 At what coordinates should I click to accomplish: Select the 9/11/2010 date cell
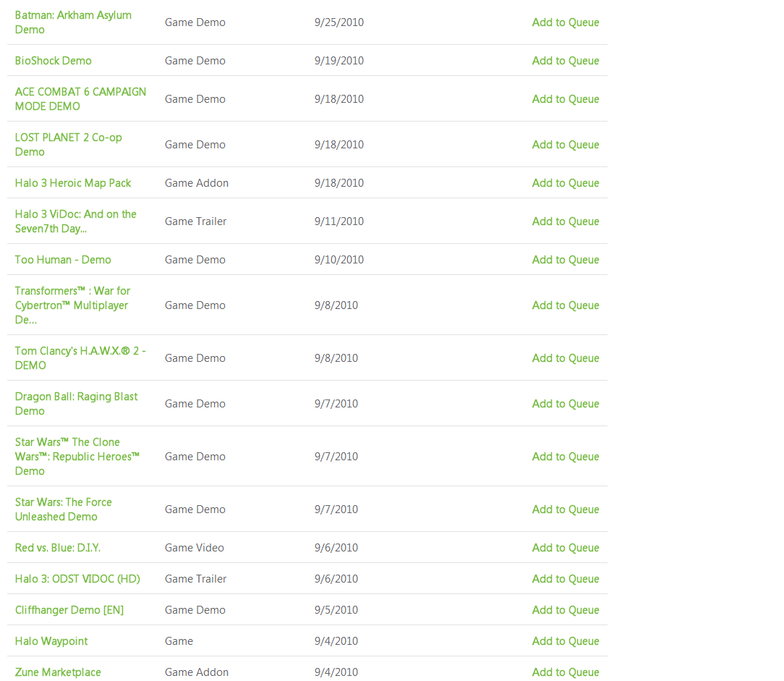[339, 221]
